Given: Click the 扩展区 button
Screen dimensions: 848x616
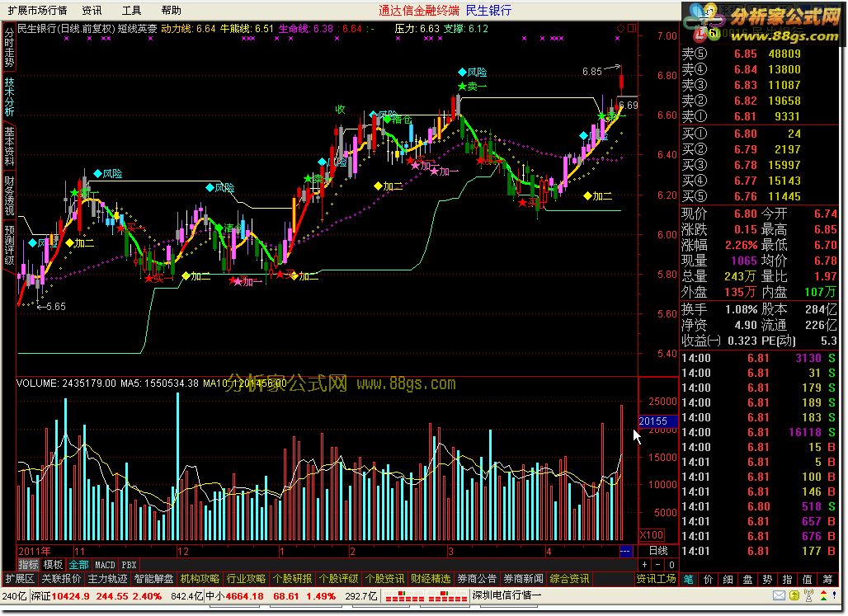Looking at the screenshot, I should pos(20,579).
